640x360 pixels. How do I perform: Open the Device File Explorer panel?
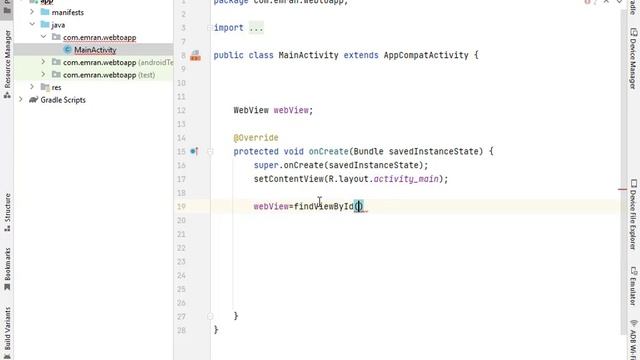633,215
